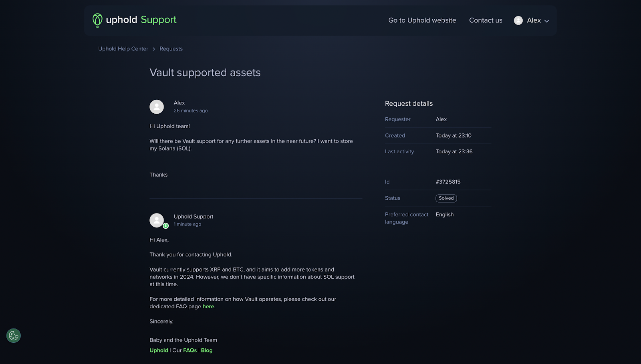This screenshot has height=364, width=641.
Task: Click the 'Today at 23:10' created value
Action: [x=454, y=136]
